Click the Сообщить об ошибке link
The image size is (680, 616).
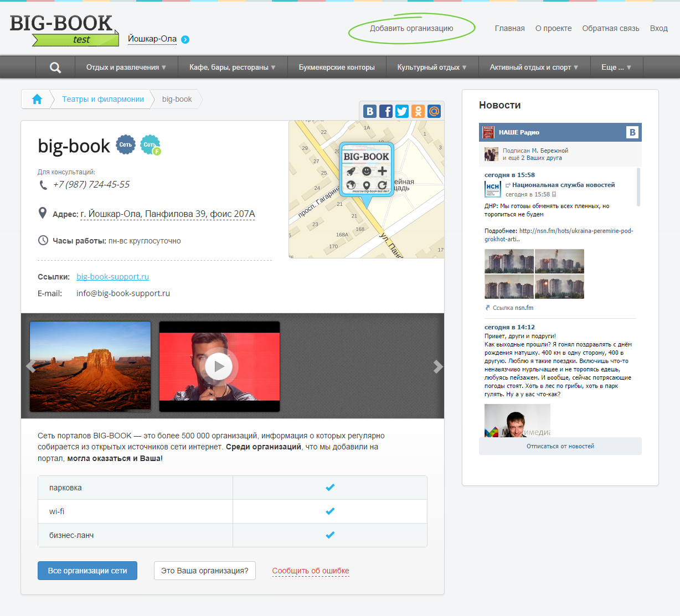tap(311, 571)
